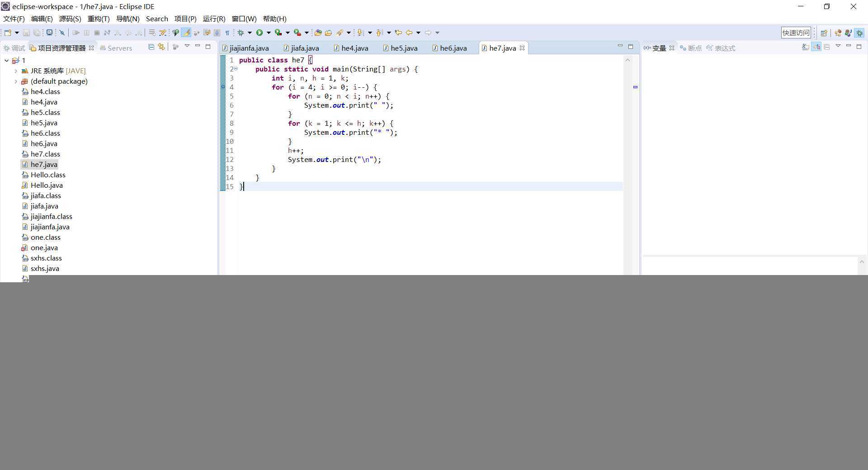The height and width of the screenshot is (470, 868).
Task: Close the he7.java editor tab
Action: point(522,48)
